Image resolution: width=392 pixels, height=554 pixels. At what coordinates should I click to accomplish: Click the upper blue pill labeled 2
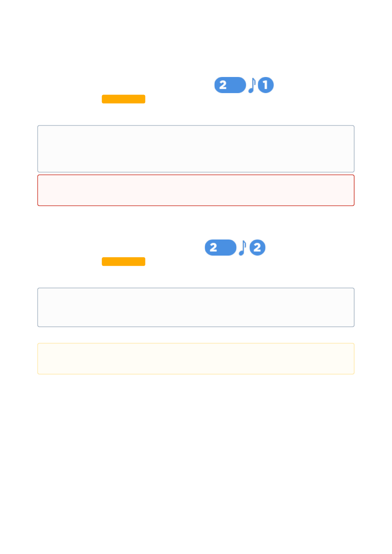230,85
